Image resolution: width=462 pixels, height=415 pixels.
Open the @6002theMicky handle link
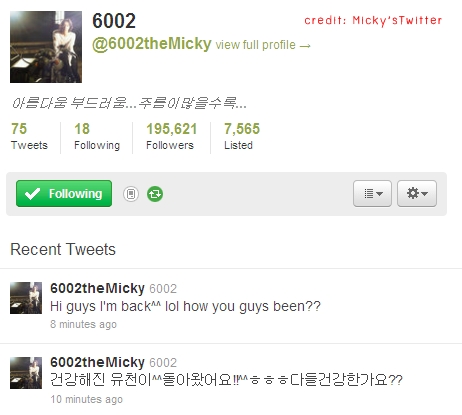pos(152,44)
